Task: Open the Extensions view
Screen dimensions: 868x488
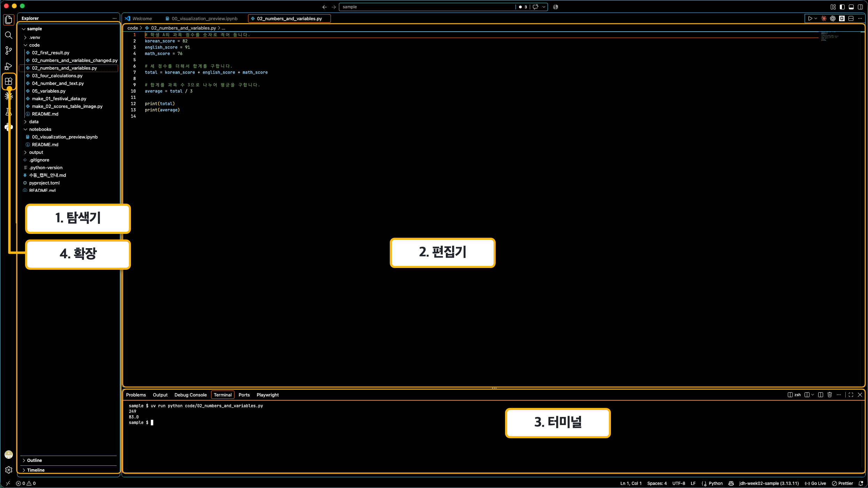Action: (9, 81)
